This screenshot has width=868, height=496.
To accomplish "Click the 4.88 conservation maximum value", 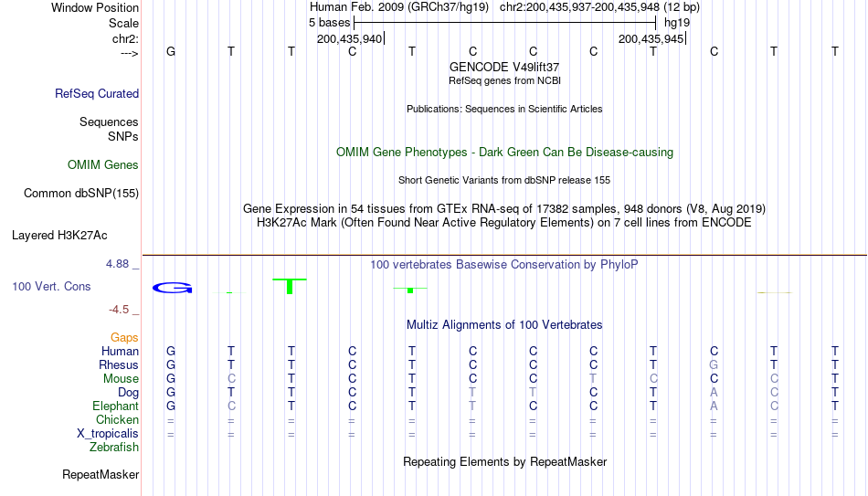I will tap(117, 264).
